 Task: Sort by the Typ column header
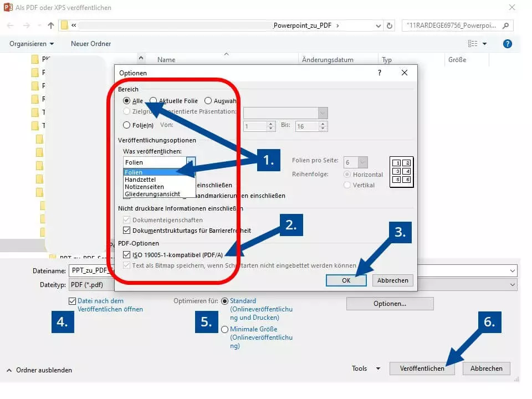coord(387,60)
